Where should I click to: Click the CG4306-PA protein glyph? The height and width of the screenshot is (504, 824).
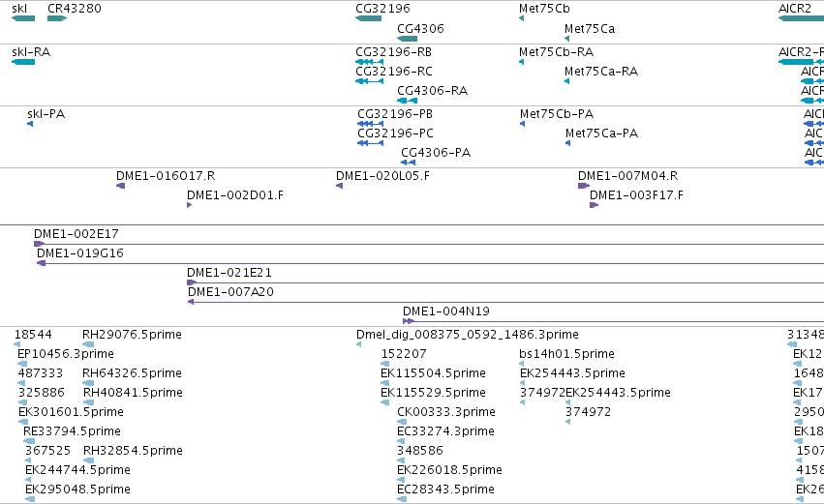409,163
